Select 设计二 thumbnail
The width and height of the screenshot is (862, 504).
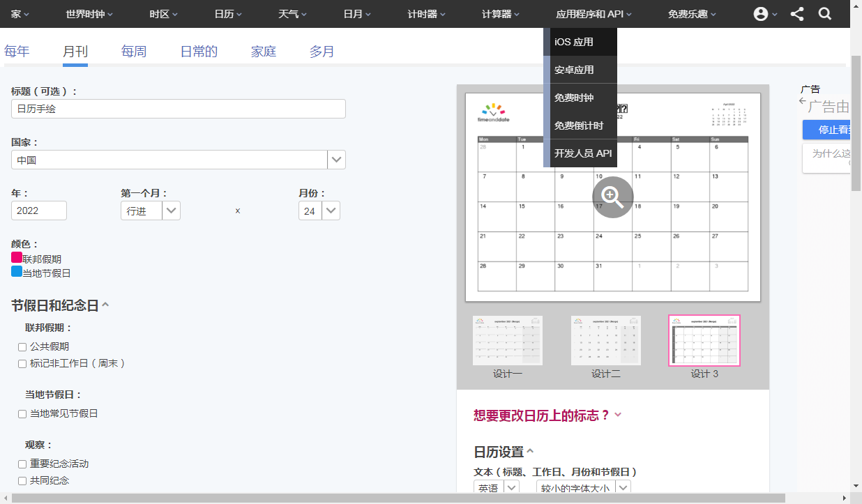tap(606, 340)
